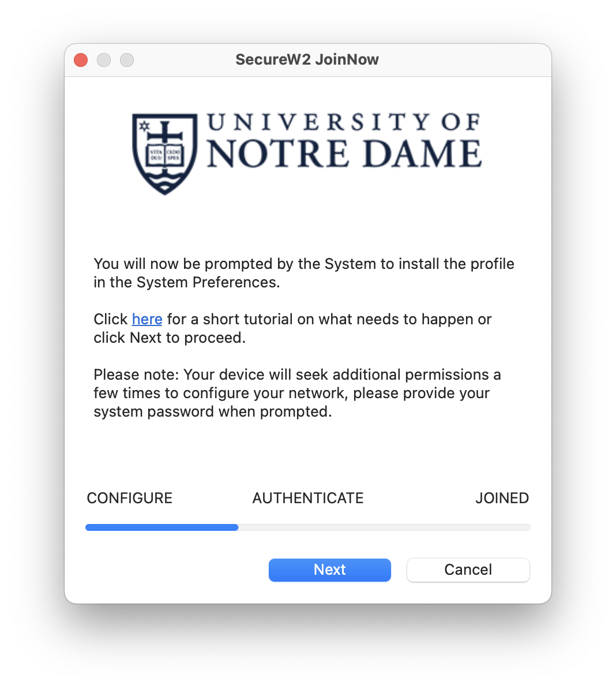The image size is (616, 689).
Task: Click the "NOTRE DAME" logo wordmark
Action: tap(344, 154)
